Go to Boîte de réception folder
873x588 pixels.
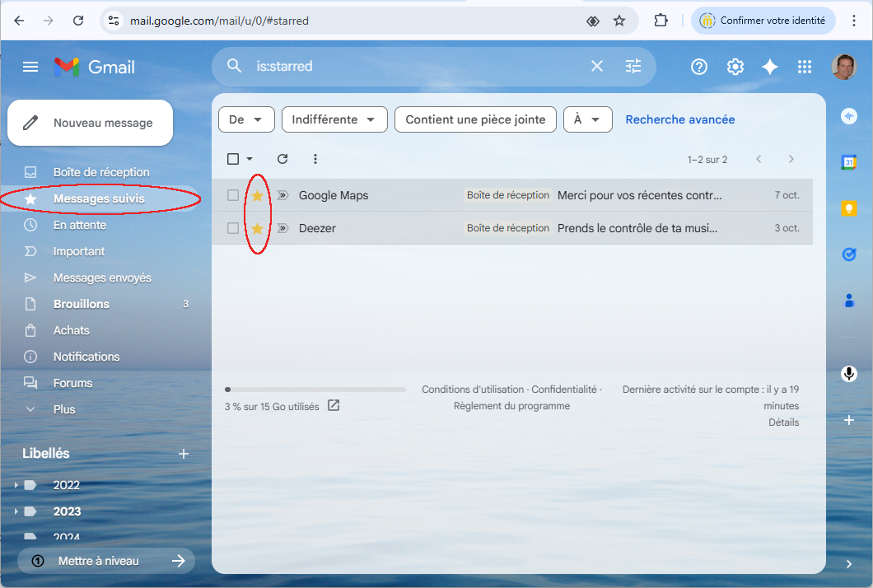(101, 172)
